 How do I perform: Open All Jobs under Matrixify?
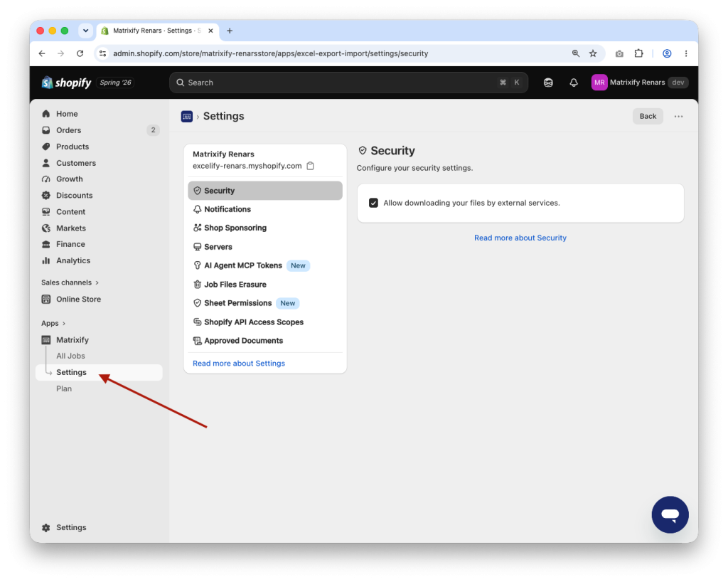pyautogui.click(x=99, y=356)
